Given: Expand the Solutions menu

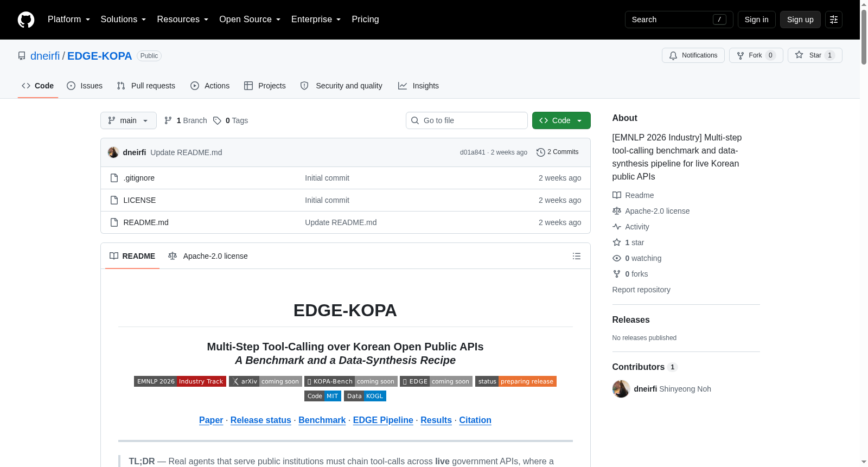Looking at the screenshot, I should tap(123, 20).
